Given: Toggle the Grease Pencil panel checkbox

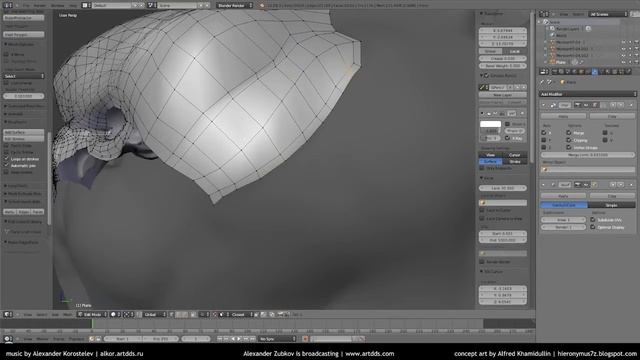Looking at the screenshot, I should point(487,76).
